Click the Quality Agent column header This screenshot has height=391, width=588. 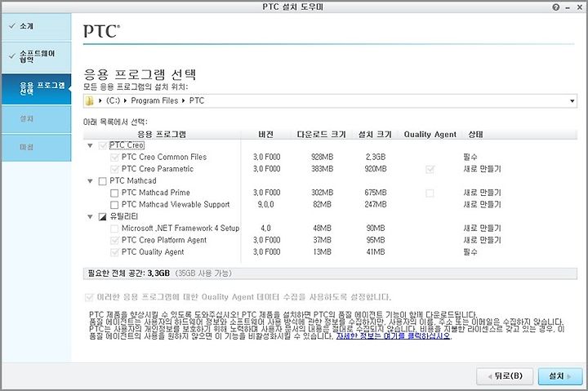(430, 134)
